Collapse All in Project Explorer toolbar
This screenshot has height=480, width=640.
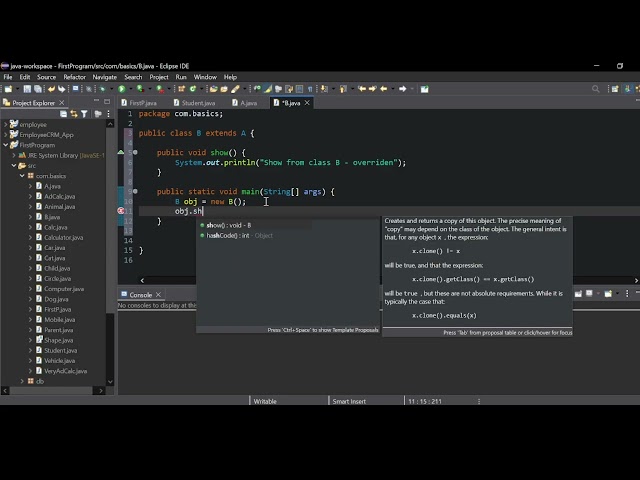point(63,114)
